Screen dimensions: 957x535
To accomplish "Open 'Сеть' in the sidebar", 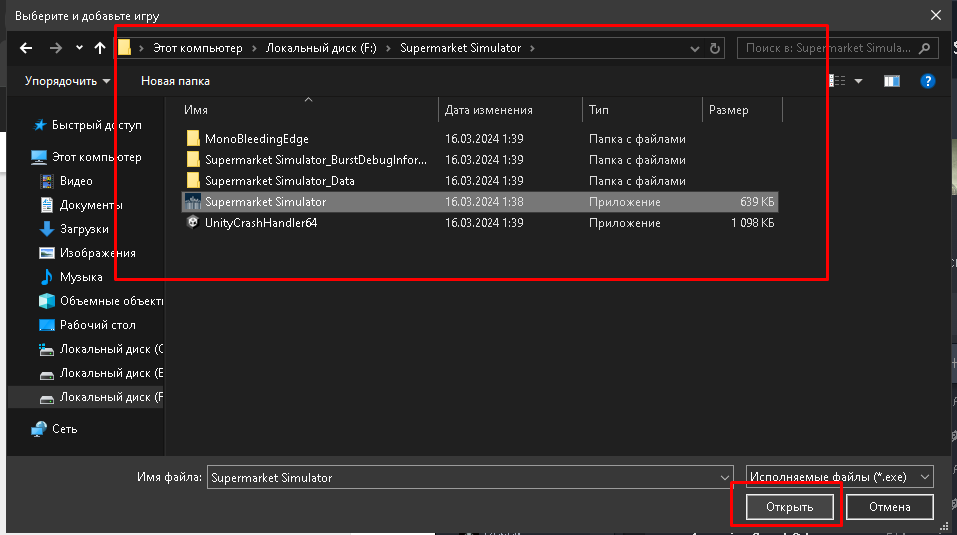I will (64, 429).
